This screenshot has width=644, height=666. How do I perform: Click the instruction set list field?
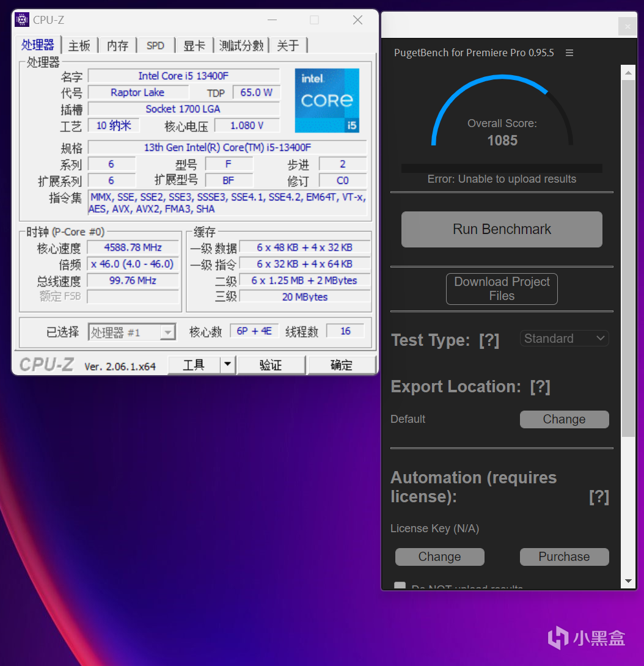coord(228,203)
